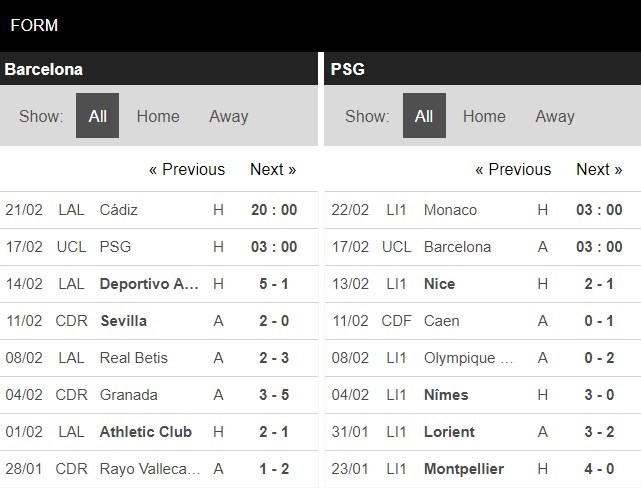Go to Barcelona's Next » matches
Screen dimensions: 641x490
click(273, 169)
